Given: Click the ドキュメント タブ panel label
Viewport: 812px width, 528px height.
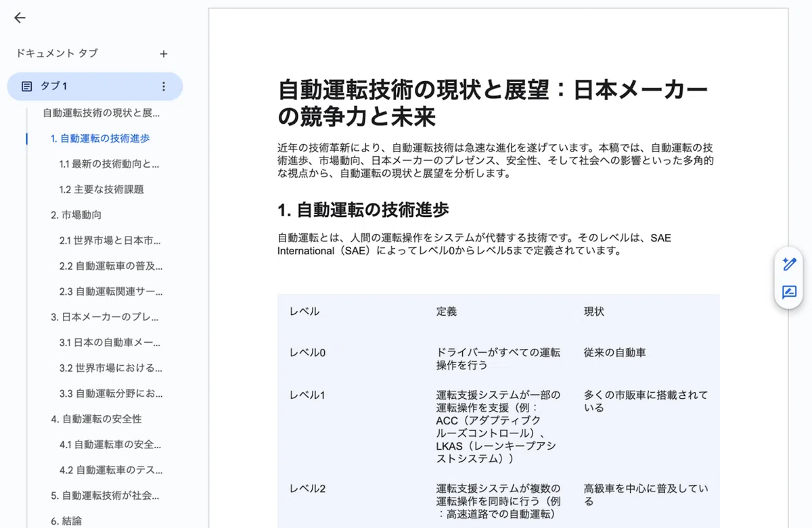Looking at the screenshot, I should (x=57, y=53).
